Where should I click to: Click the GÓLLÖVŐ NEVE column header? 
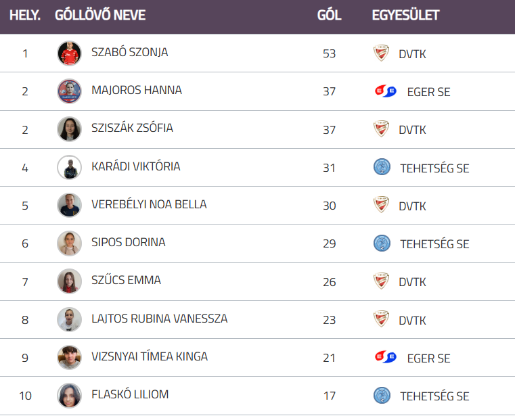[100, 16]
